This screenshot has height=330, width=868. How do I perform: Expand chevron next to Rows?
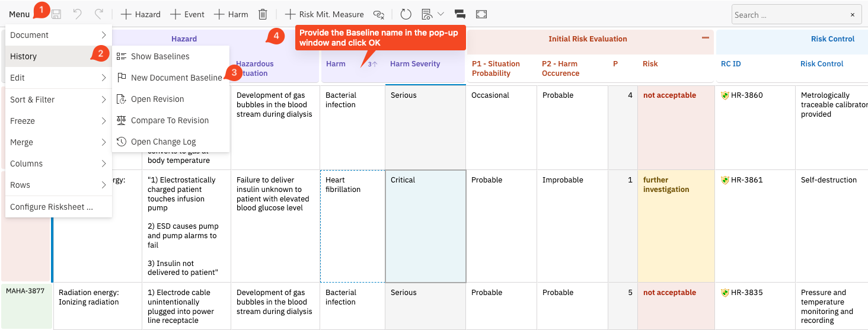tap(103, 185)
